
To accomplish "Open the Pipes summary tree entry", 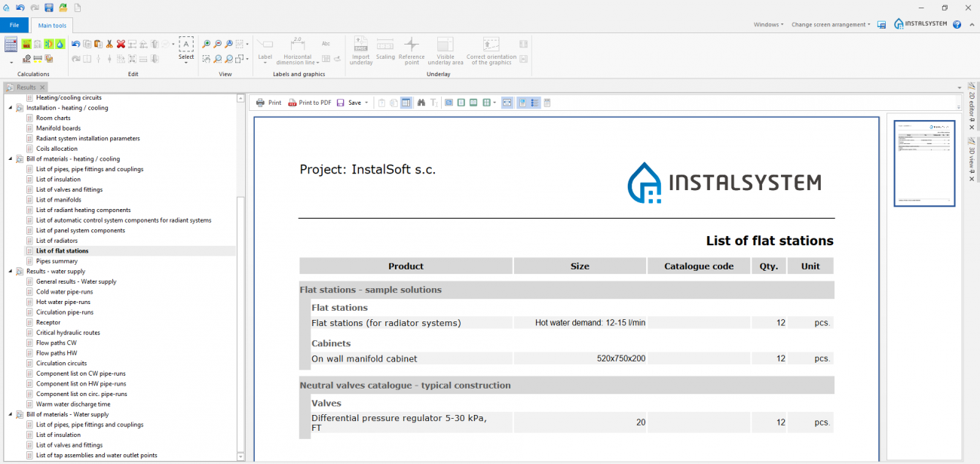I will 57,261.
